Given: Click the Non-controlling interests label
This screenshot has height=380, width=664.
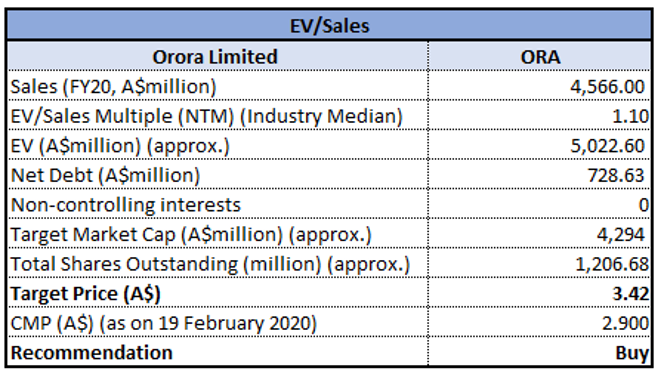Looking at the screenshot, I should tap(125, 205).
